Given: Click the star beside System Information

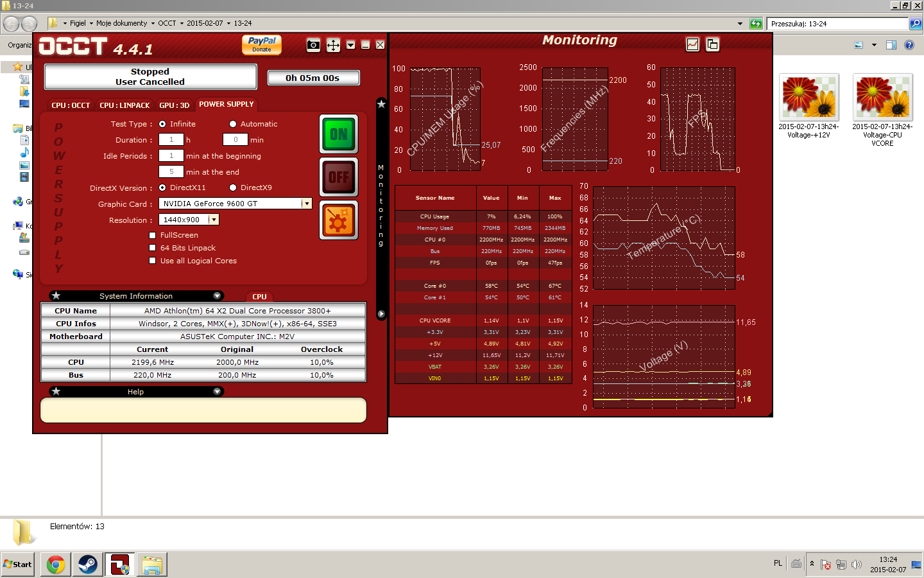Looking at the screenshot, I should pos(56,295).
